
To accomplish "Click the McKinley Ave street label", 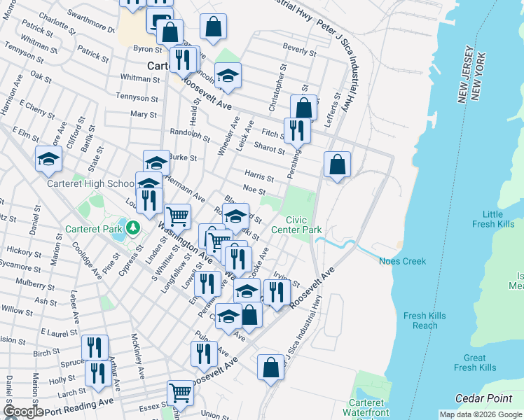I will (x=137, y=356).
